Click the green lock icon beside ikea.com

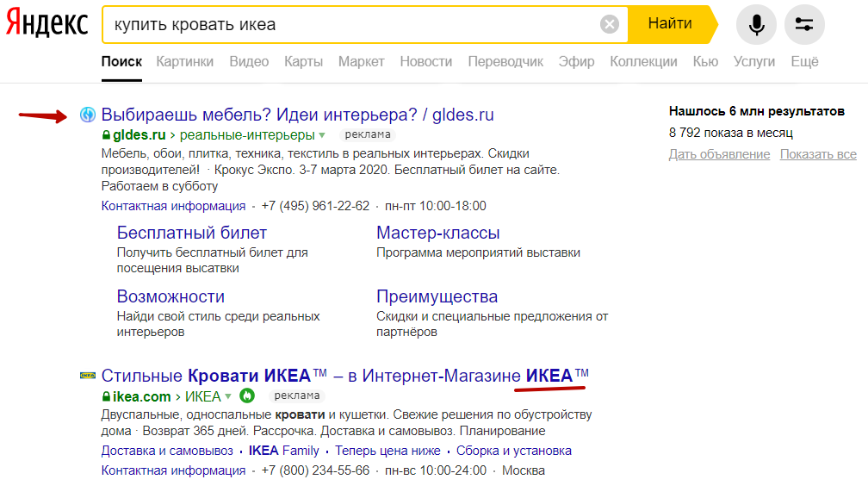[x=106, y=396]
